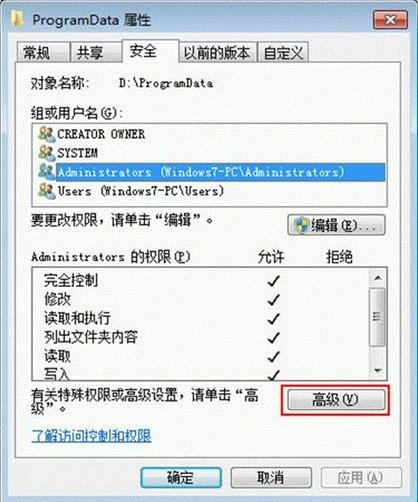418x502 pixels.
Task: Click the CREATOR OWNER user group icon
Action: (x=47, y=134)
